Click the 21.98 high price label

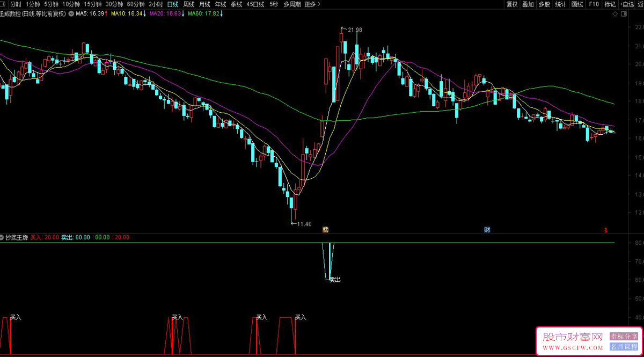point(355,30)
